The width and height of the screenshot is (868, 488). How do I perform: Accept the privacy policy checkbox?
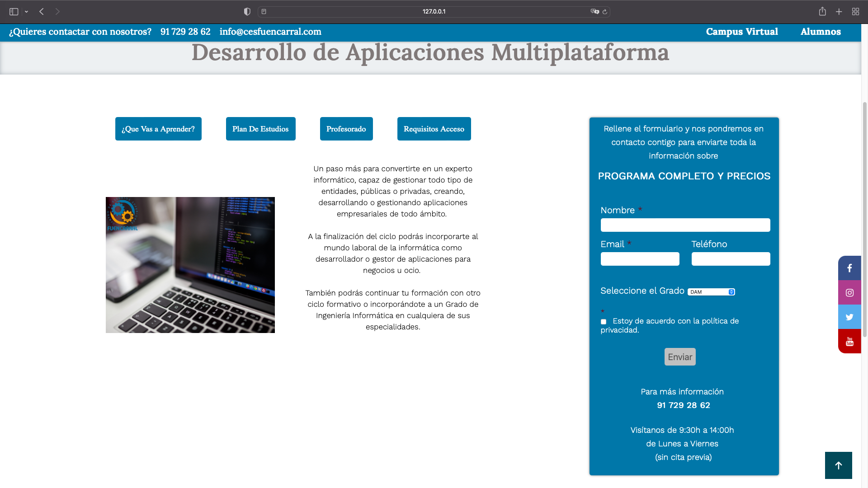[604, 322]
